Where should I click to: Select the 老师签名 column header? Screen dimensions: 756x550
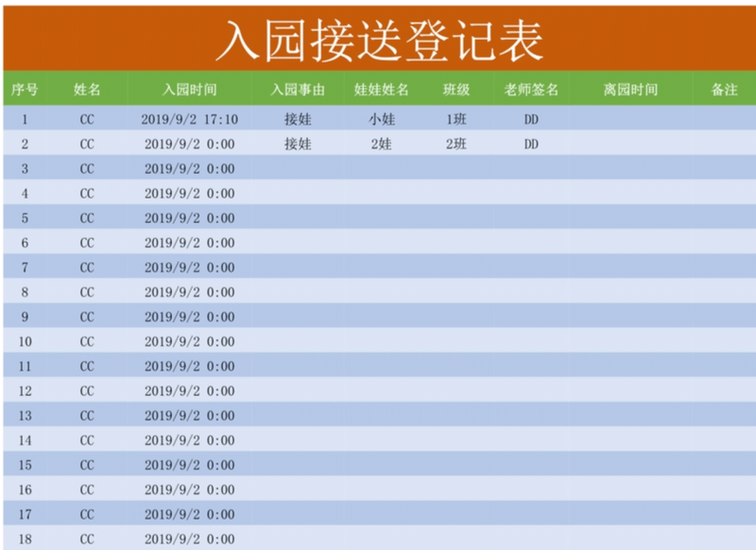(531, 91)
